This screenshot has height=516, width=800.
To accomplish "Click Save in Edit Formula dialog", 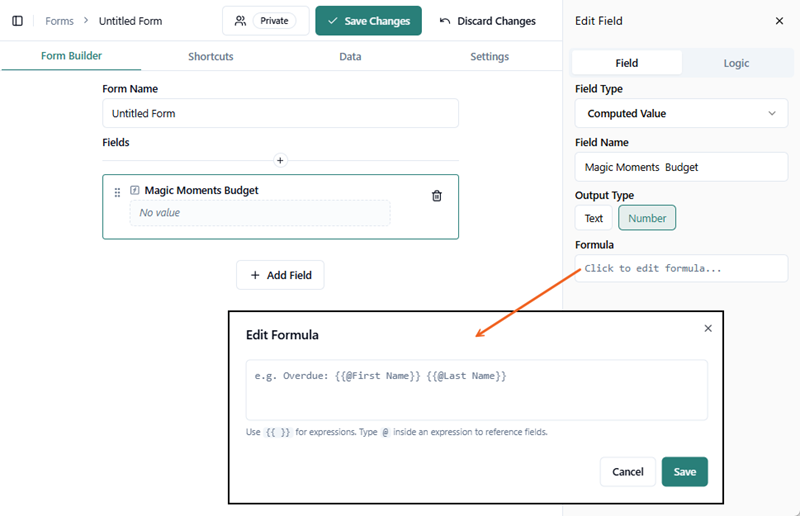I will pos(684,472).
